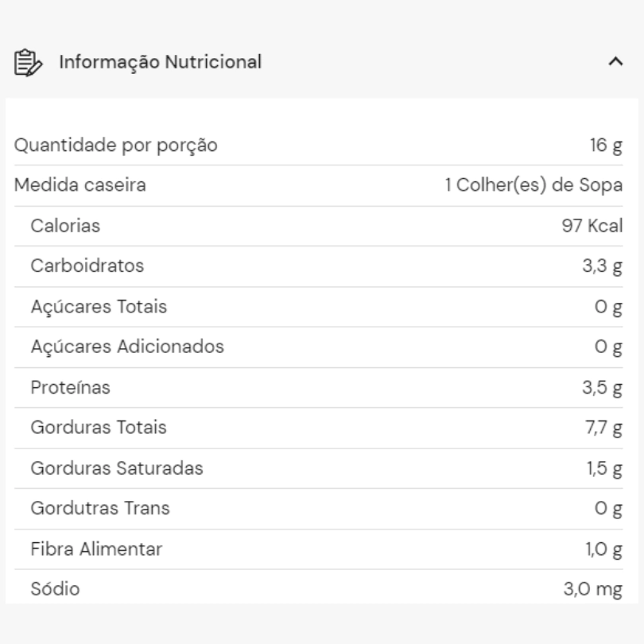Select the Gorduras Totais label
Screen dimensions: 644x644
coord(99,427)
